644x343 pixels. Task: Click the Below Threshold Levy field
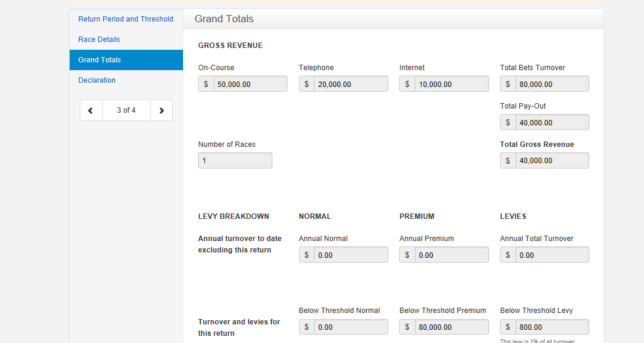click(552, 327)
